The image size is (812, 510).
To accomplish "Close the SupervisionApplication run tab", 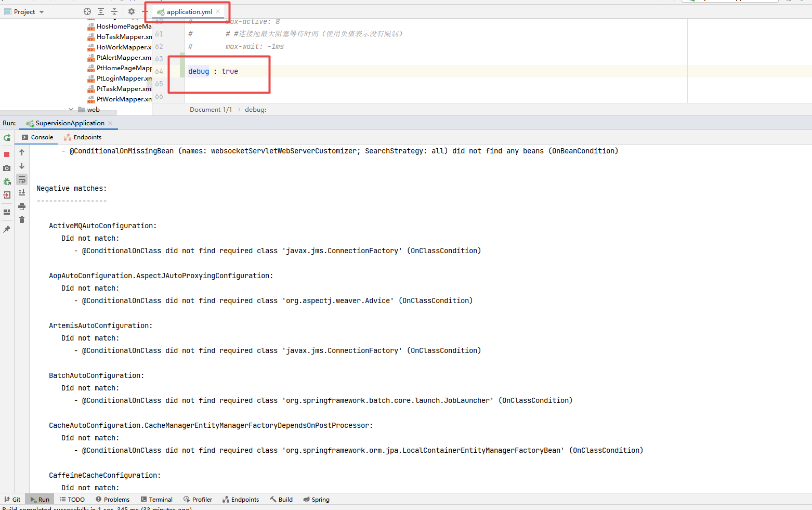I will [x=110, y=123].
